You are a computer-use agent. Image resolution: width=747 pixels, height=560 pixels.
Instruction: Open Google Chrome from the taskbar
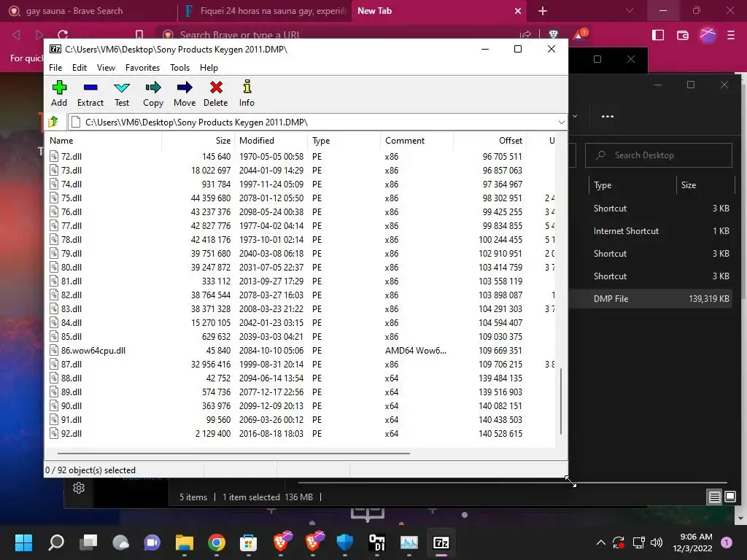[216, 542]
